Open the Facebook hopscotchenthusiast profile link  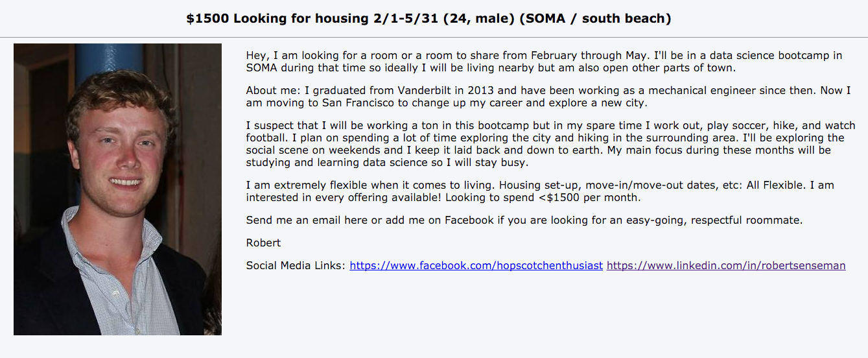pos(476,265)
